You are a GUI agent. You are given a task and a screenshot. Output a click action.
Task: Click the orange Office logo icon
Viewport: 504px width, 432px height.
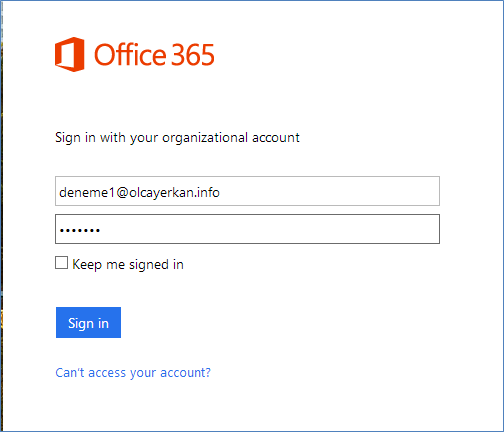[69, 54]
